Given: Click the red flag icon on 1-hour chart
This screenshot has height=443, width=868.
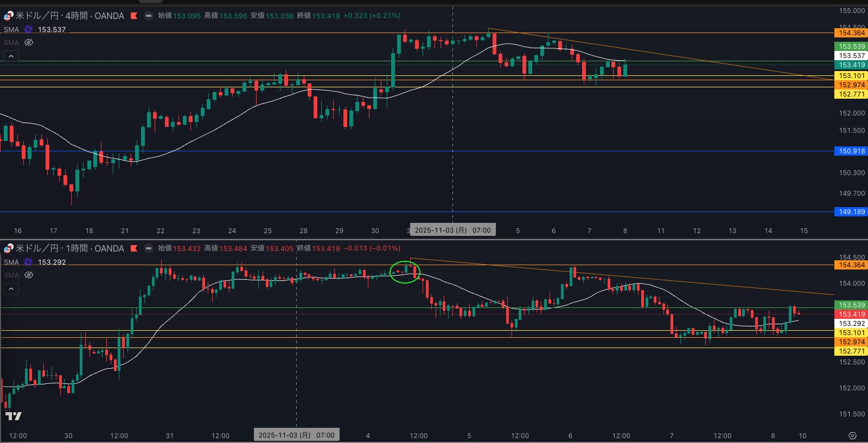Looking at the screenshot, I should pos(134,248).
